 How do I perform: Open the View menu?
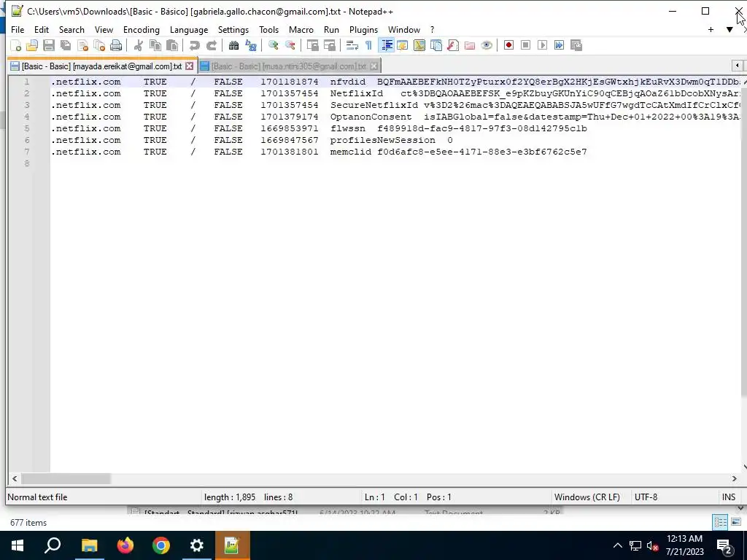pos(104,29)
